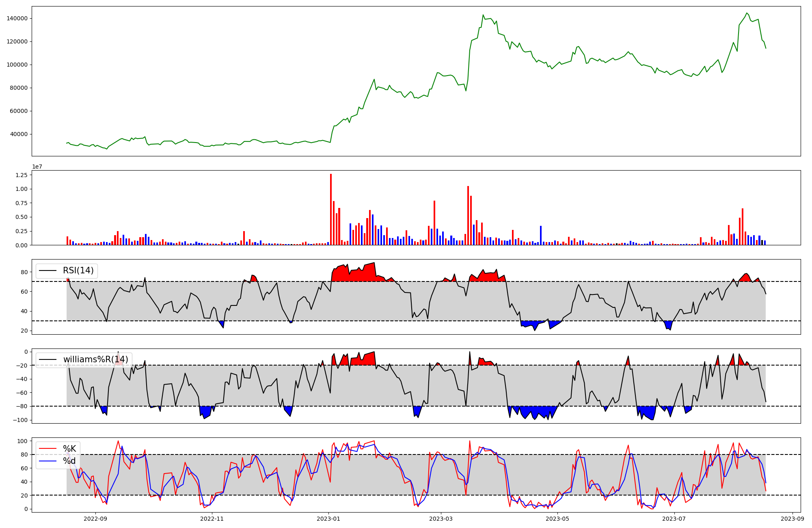The width and height of the screenshot is (812, 528).
Task: Click the 80 tick on RSI axis
Action: click(x=24, y=272)
